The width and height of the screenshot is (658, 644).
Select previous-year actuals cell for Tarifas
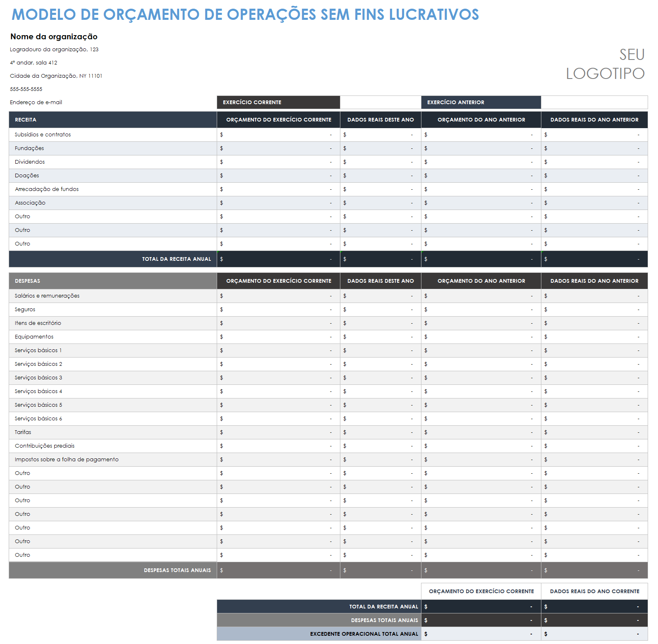[x=594, y=432]
